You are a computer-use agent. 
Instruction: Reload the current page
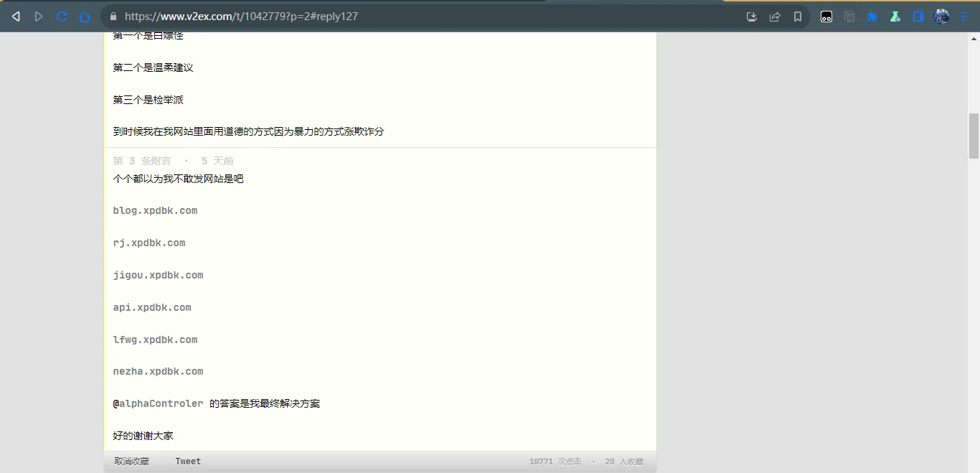point(62,17)
